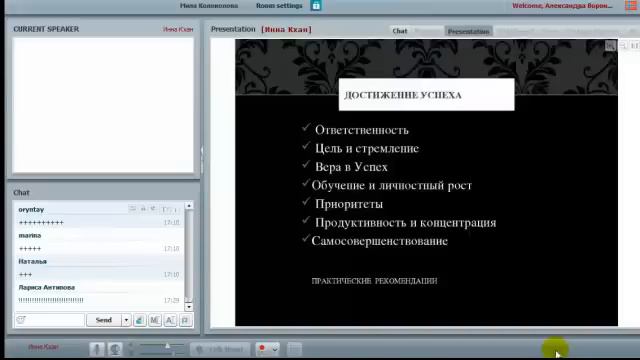Type area: click the chat message input field
This screenshot has height=360, width=640.
click(x=50, y=320)
